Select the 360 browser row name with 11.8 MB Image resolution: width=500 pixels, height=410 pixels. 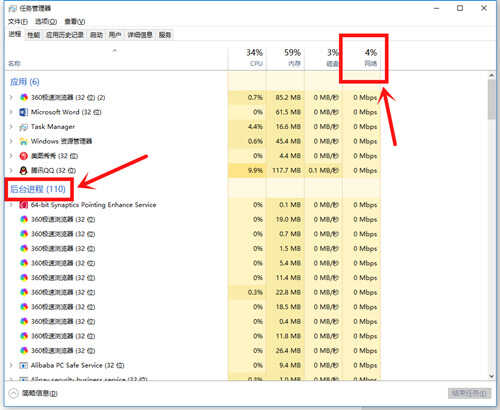pyautogui.click(x=63, y=336)
